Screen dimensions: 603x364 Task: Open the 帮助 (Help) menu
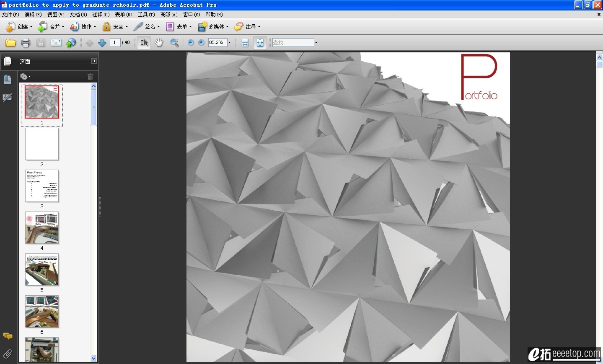(214, 15)
